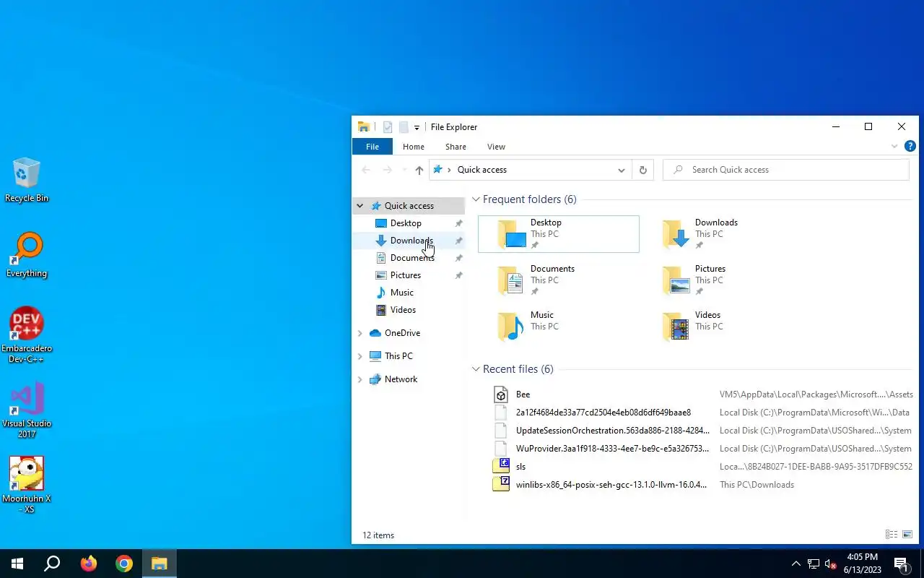Open Embarcadero Dev-C++ desktop shortcut
The image size is (924, 578).
pos(27,335)
